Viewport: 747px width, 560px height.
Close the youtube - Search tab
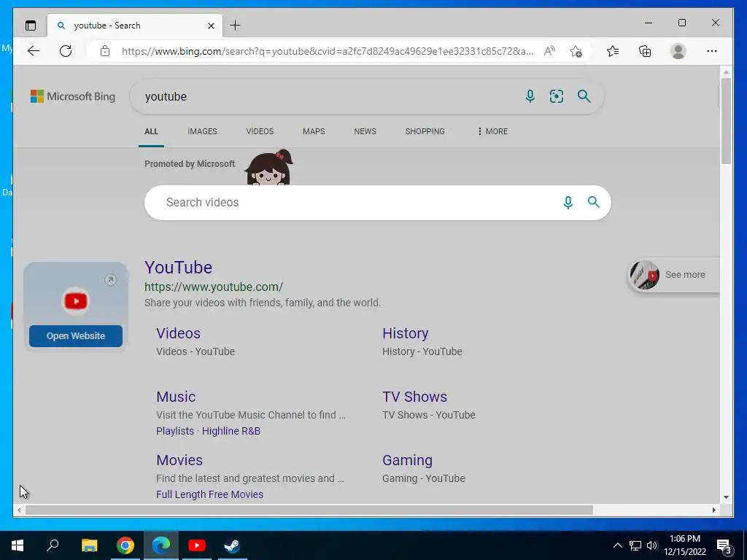(211, 26)
